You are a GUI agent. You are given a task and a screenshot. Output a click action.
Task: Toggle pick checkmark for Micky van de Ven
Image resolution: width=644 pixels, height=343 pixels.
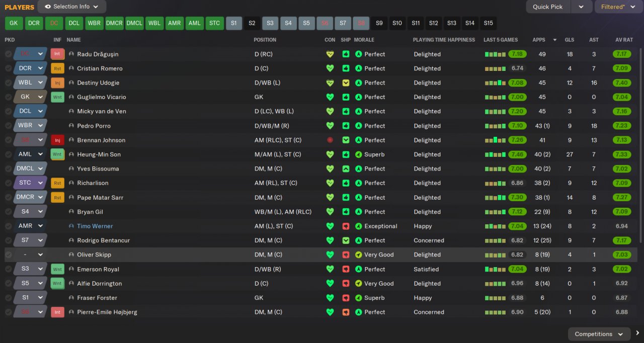[9, 111]
